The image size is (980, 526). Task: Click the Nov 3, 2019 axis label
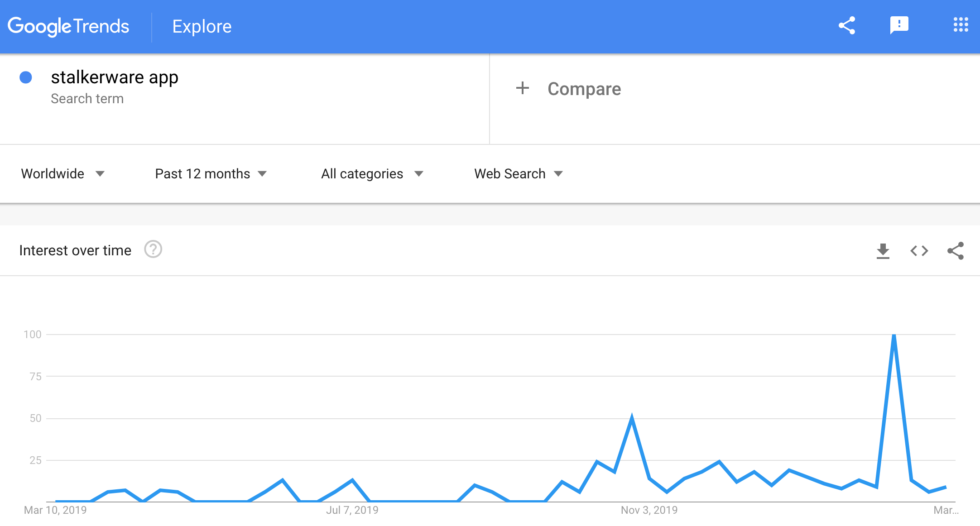pos(649,510)
